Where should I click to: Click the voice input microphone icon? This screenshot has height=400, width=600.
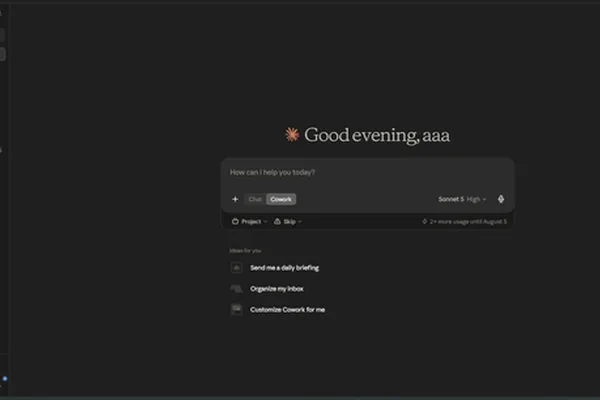[x=501, y=199]
